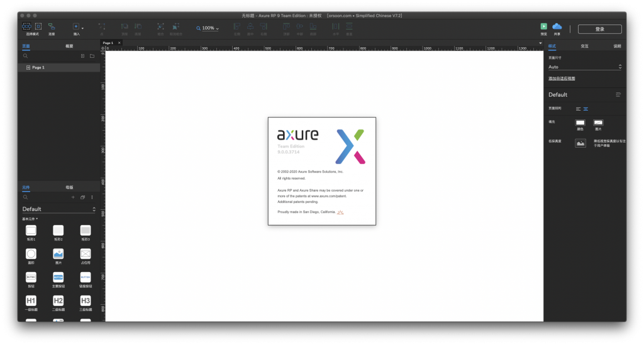The width and height of the screenshot is (644, 345).
Task: Click the Align Left toolbar icon
Action: click(x=237, y=26)
